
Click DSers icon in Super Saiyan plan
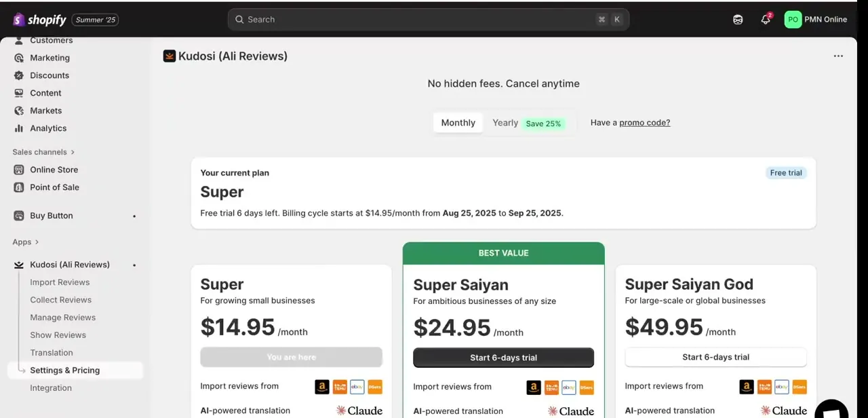click(x=587, y=387)
